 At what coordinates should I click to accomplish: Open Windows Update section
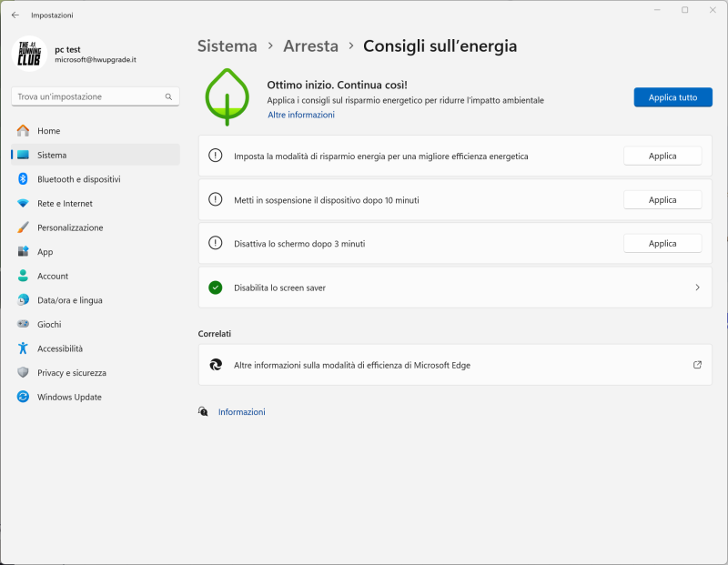(69, 397)
